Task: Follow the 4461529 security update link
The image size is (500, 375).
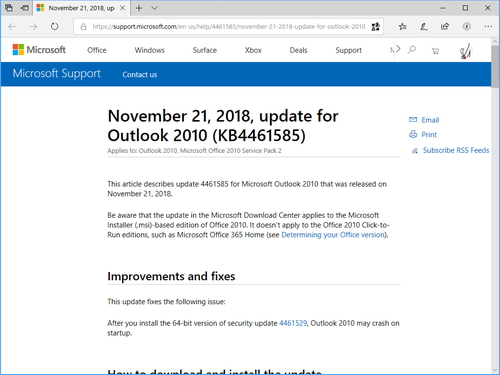Action: tap(293, 323)
